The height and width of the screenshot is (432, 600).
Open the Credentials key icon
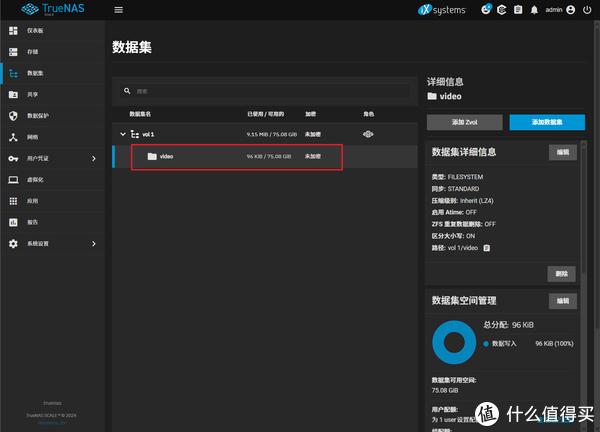tap(13, 158)
